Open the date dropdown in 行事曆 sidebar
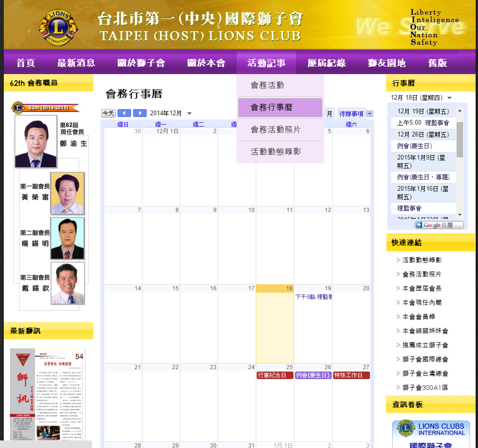 point(449,98)
